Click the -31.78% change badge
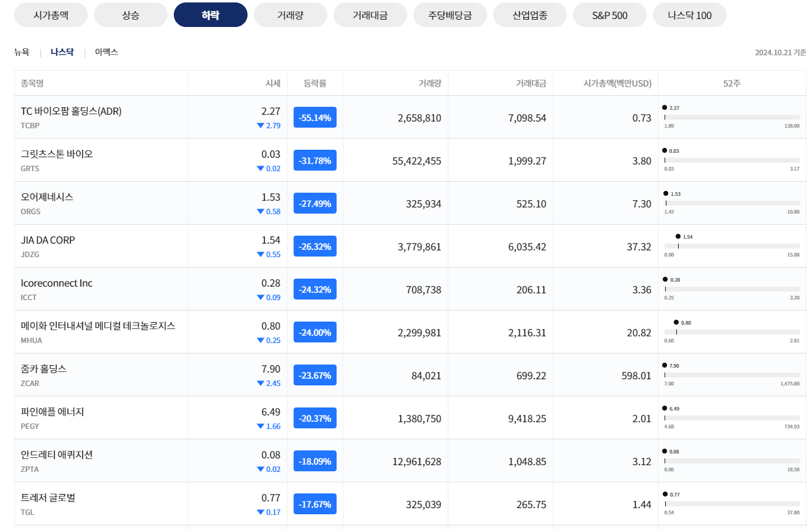 [x=315, y=160]
